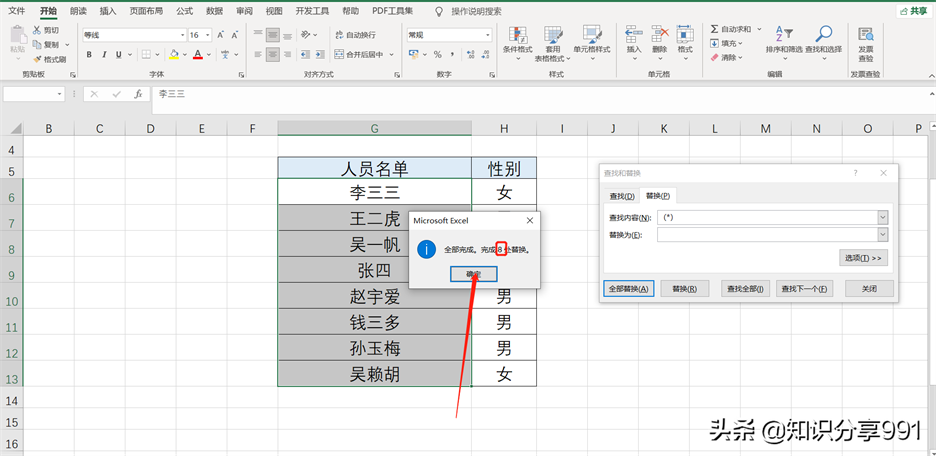Open the 替换为 field dropdown arrow
The height and width of the screenshot is (456, 936).
click(882, 234)
